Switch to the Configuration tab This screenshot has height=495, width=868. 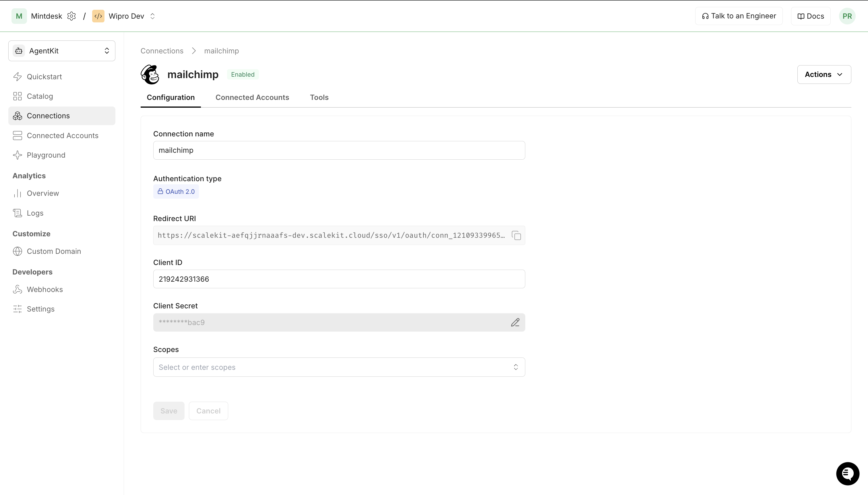[x=170, y=97]
